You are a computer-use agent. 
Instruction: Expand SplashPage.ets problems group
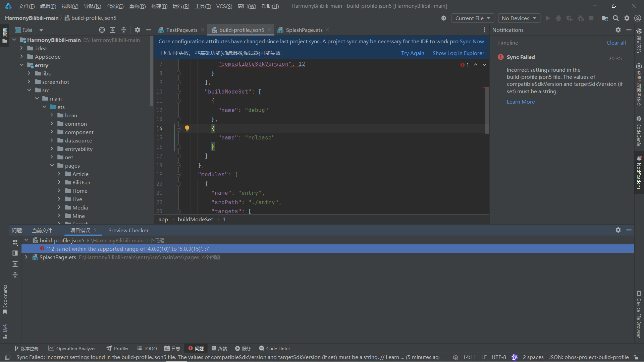26,257
